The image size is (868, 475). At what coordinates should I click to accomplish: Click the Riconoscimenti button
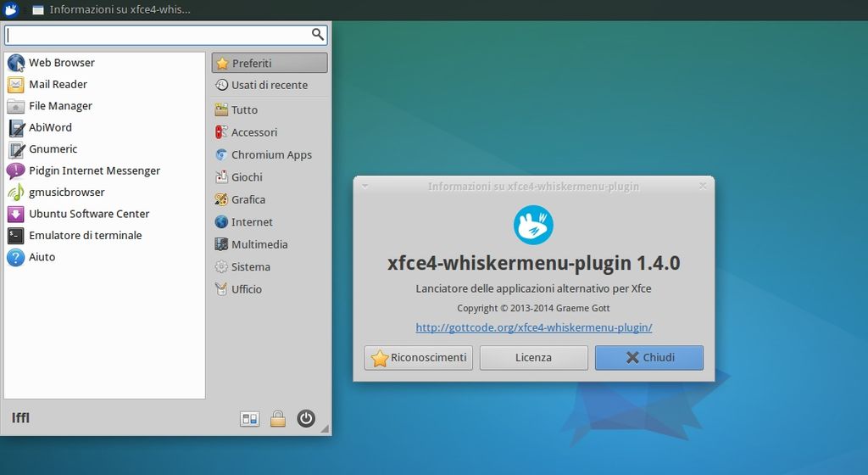point(419,358)
